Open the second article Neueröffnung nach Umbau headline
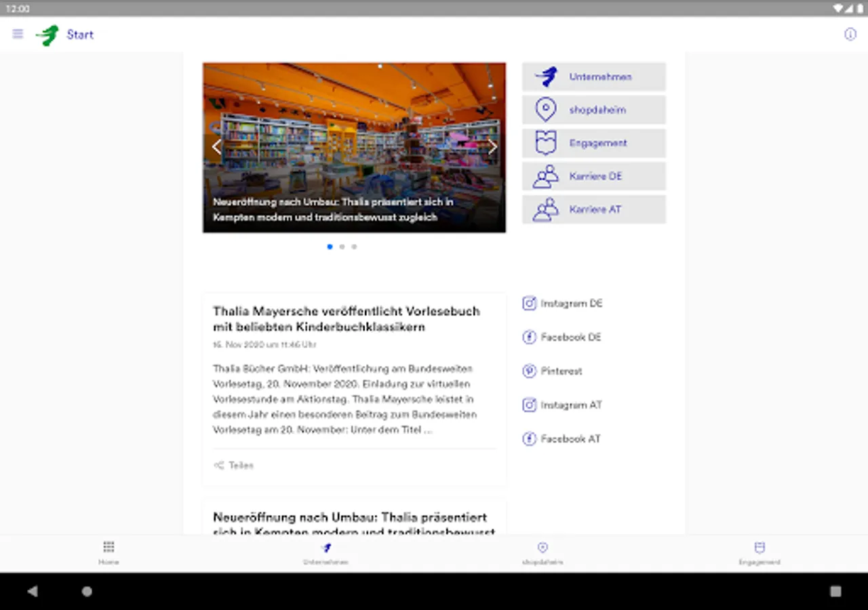The width and height of the screenshot is (868, 610). tap(355, 525)
